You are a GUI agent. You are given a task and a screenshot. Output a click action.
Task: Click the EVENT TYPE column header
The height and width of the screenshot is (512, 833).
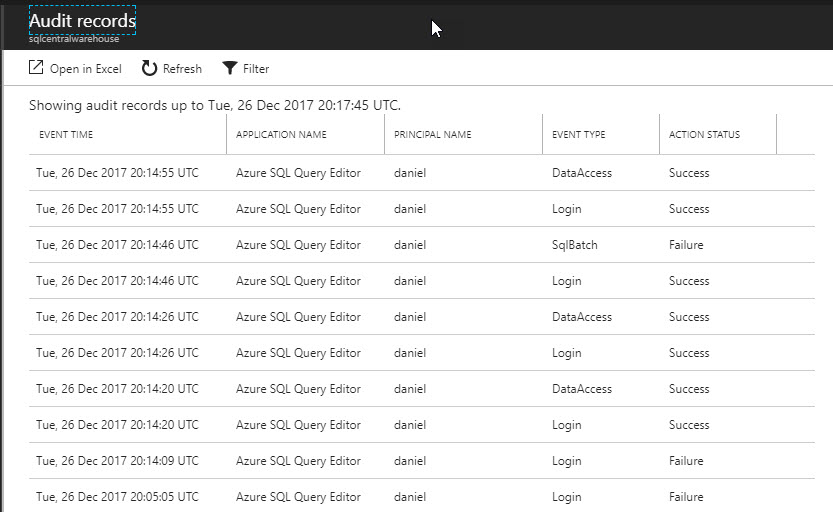[578, 135]
